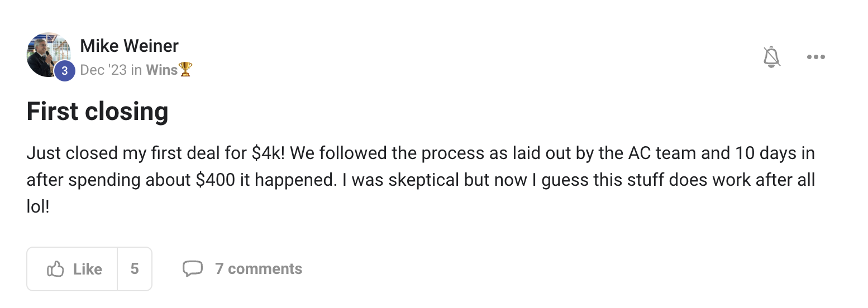
Task: Click the thumbs-up icon
Action: coord(55,269)
